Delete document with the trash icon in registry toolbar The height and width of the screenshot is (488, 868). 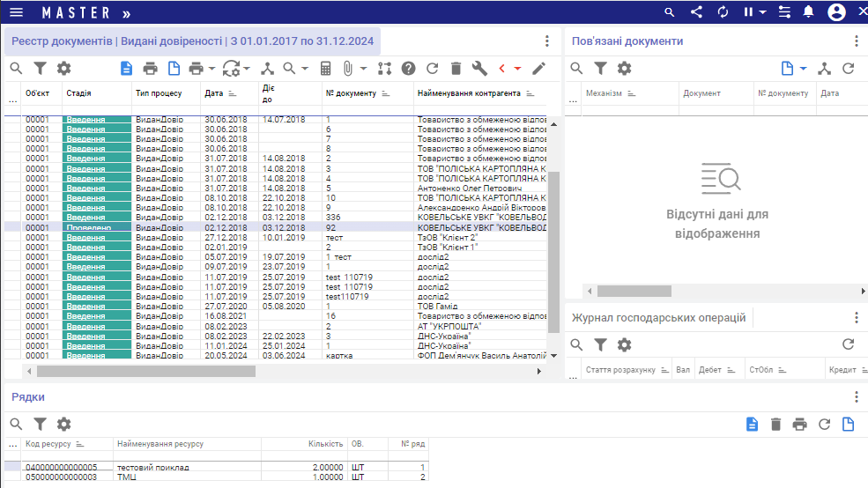(x=456, y=68)
